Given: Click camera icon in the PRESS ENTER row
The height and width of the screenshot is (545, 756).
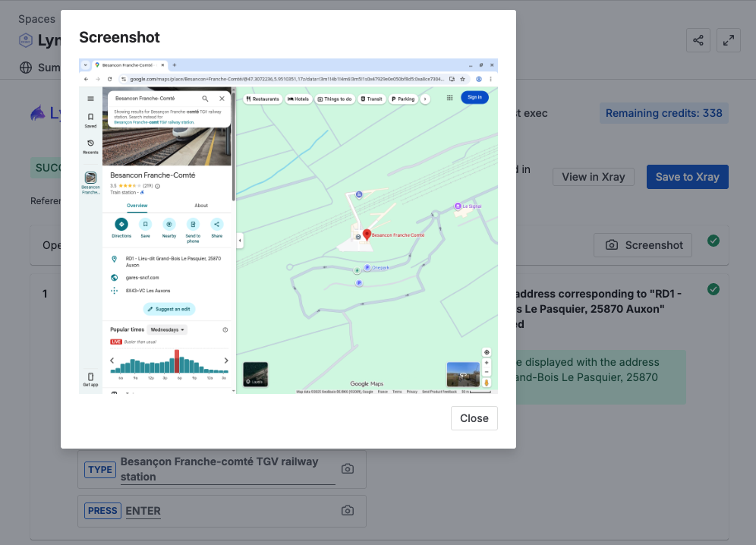Looking at the screenshot, I should click(348, 511).
